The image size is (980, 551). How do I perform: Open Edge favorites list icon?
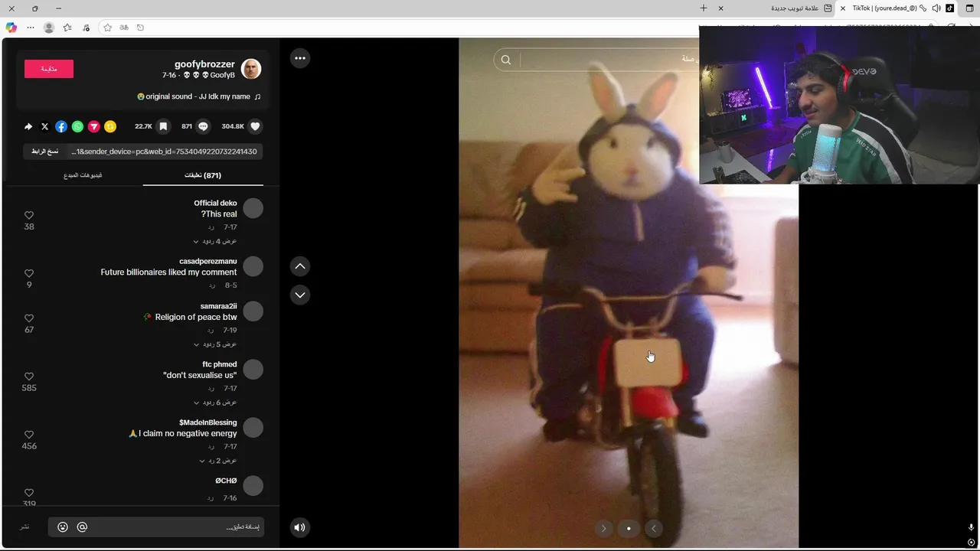coord(67,28)
